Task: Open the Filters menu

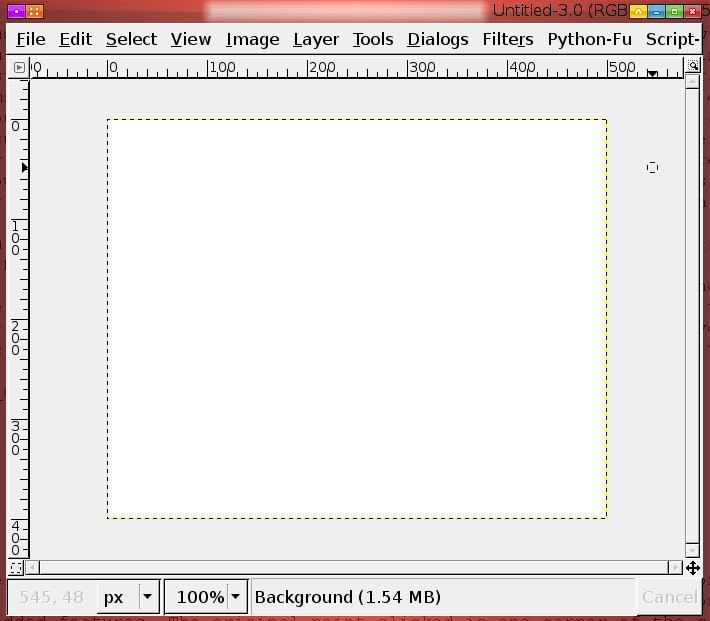Action: [x=507, y=39]
